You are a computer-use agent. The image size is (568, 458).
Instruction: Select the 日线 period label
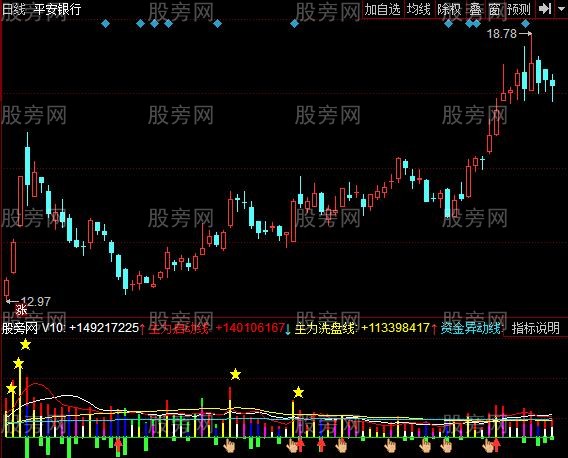(x=13, y=9)
